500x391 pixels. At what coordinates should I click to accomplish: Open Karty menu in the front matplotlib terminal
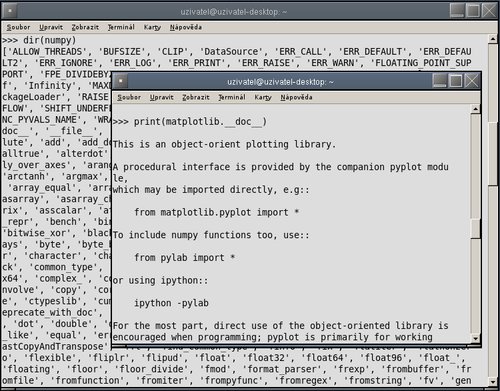[263, 97]
